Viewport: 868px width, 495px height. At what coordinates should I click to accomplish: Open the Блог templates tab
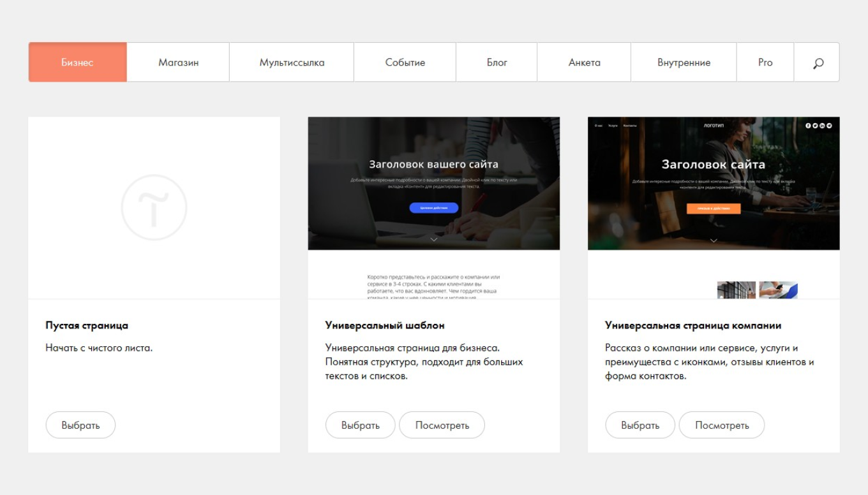pyautogui.click(x=497, y=63)
